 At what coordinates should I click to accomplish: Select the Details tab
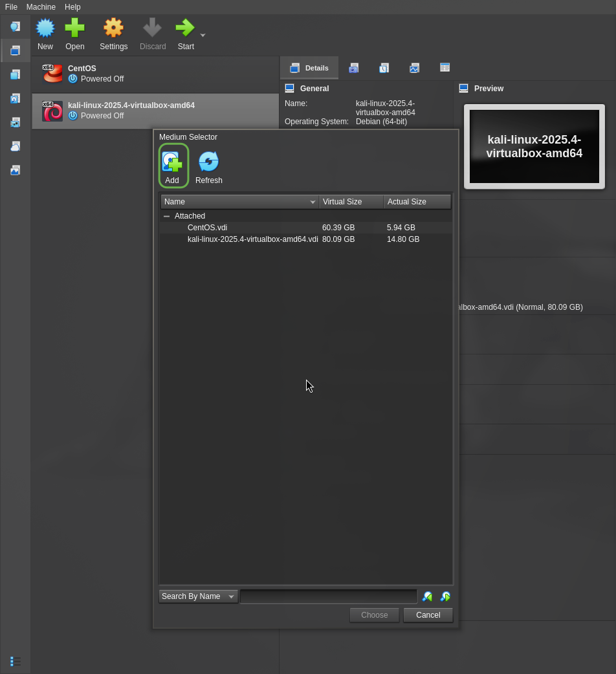(x=309, y=68)
